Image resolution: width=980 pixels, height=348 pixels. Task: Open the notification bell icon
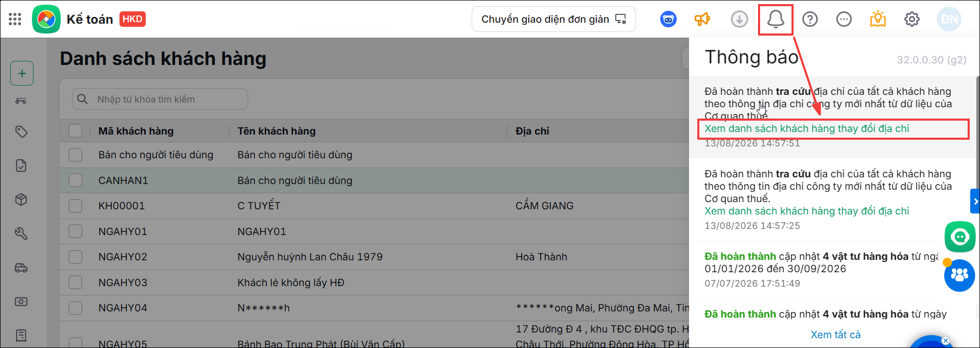[x=776, y=20]
